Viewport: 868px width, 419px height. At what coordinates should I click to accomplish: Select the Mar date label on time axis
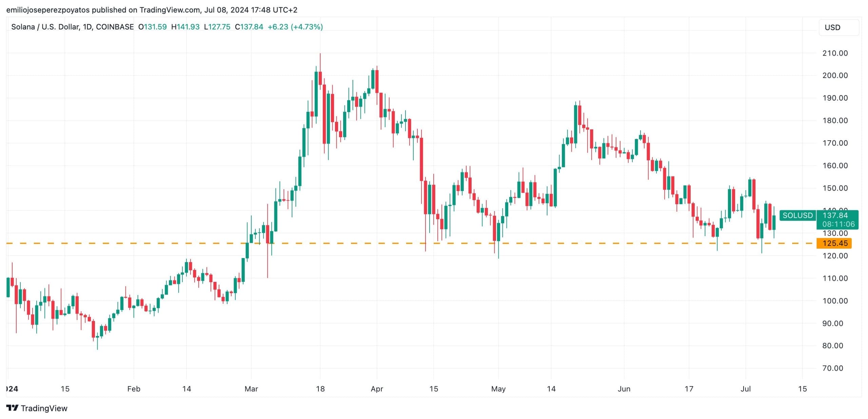tap(251, 389)
